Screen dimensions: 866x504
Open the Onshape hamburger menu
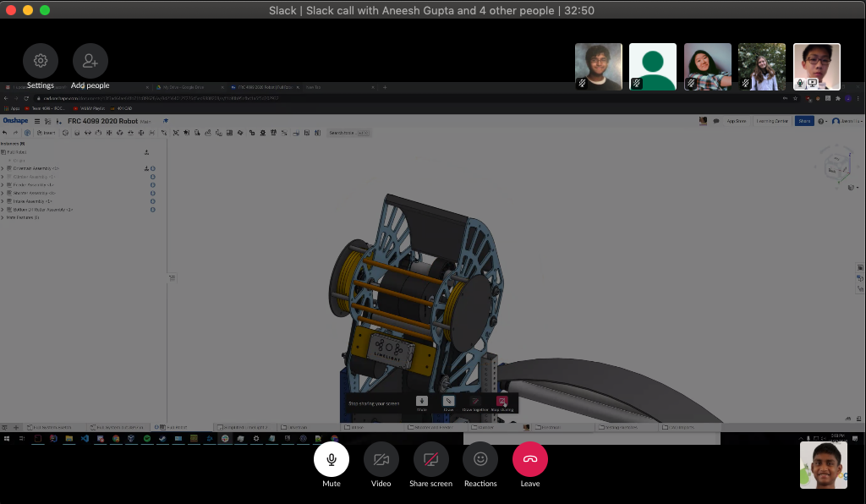[37, 122]
